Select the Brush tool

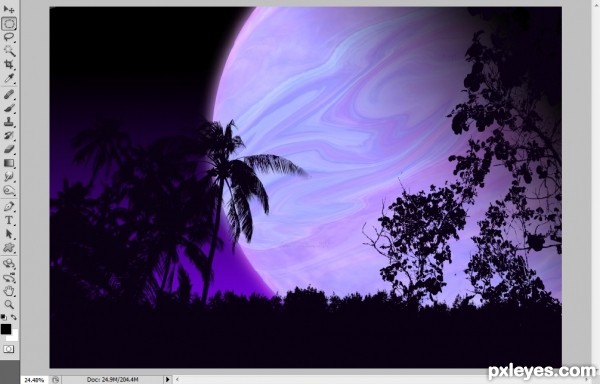[9, 108]
